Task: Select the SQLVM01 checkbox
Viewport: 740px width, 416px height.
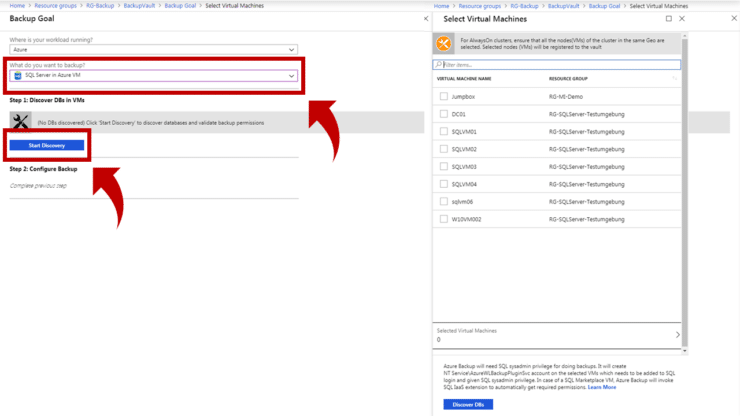Action: (x=444, y=131)
